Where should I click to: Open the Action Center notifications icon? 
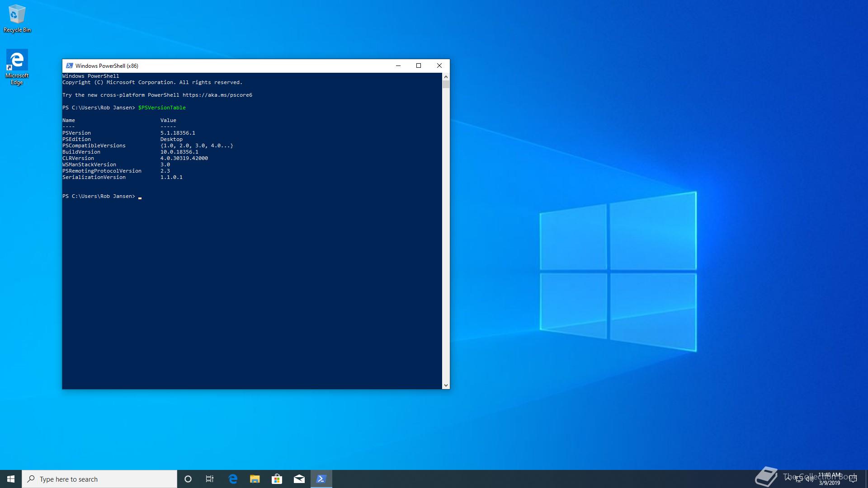point(853,479)
